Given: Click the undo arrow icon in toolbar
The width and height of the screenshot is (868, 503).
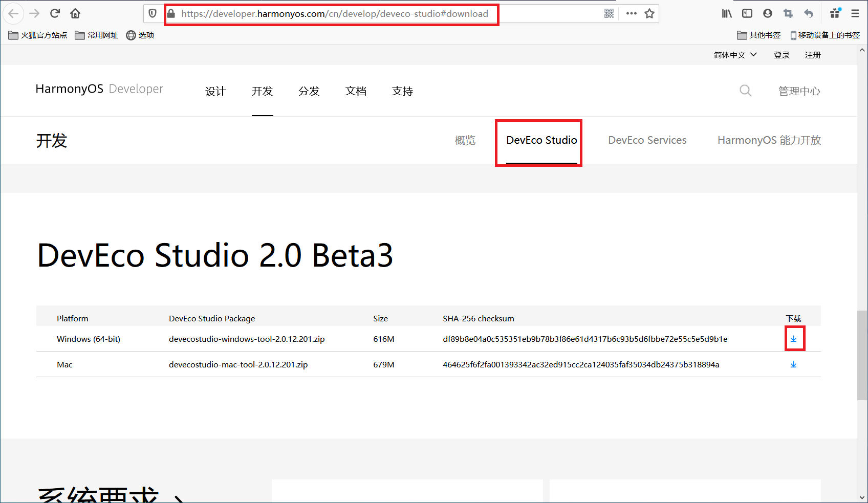Looking at the screenshot, I should pos(809,13).
